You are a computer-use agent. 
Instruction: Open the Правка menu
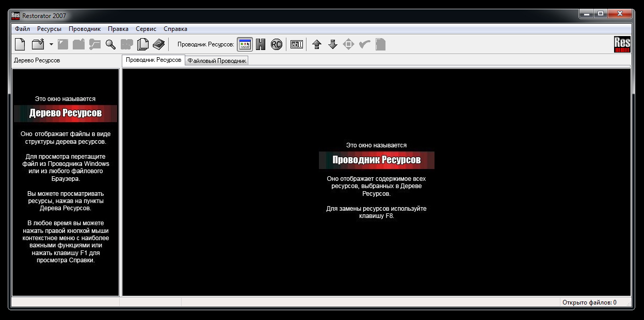tap(118, 29)
